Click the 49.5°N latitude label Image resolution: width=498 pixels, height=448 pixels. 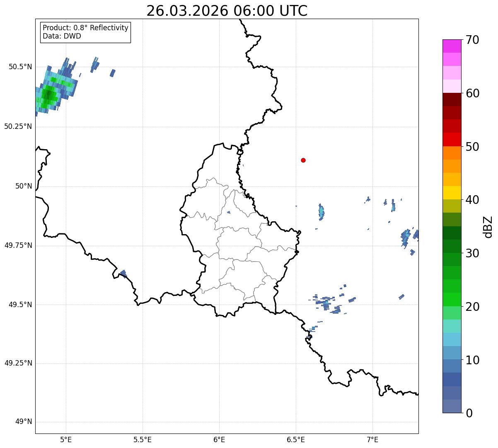20,305
